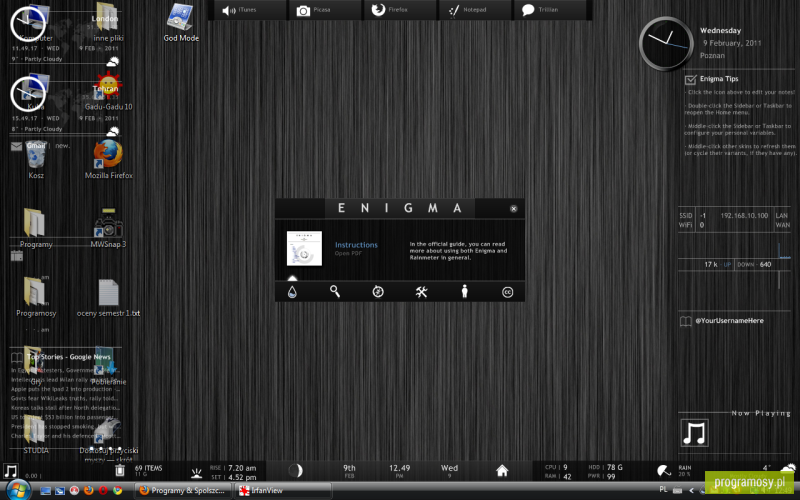Expand hidden system tray icons arrow

(x=691, y=491)
